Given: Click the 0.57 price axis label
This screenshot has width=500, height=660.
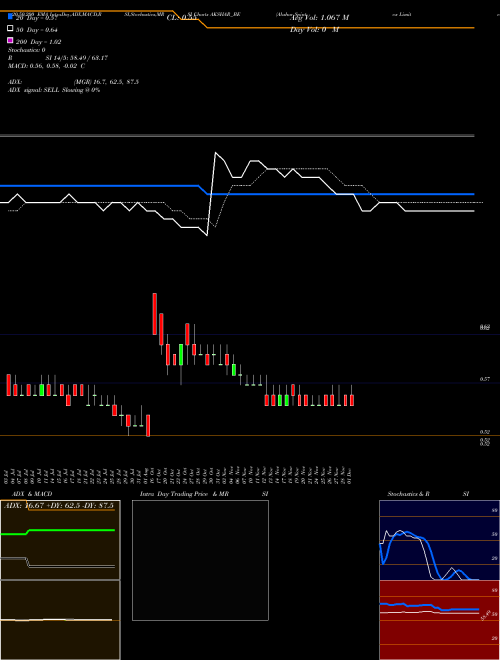Looking at the screenshot, I should tap(485, 379).
